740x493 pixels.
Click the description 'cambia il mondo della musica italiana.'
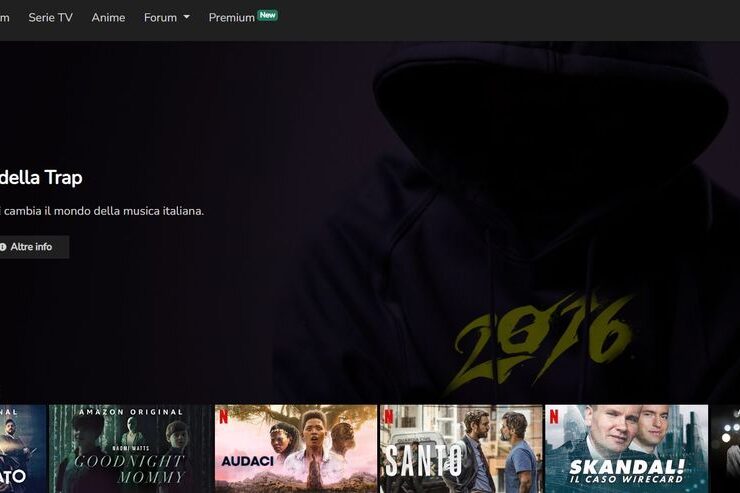click(x=104, y=211)
